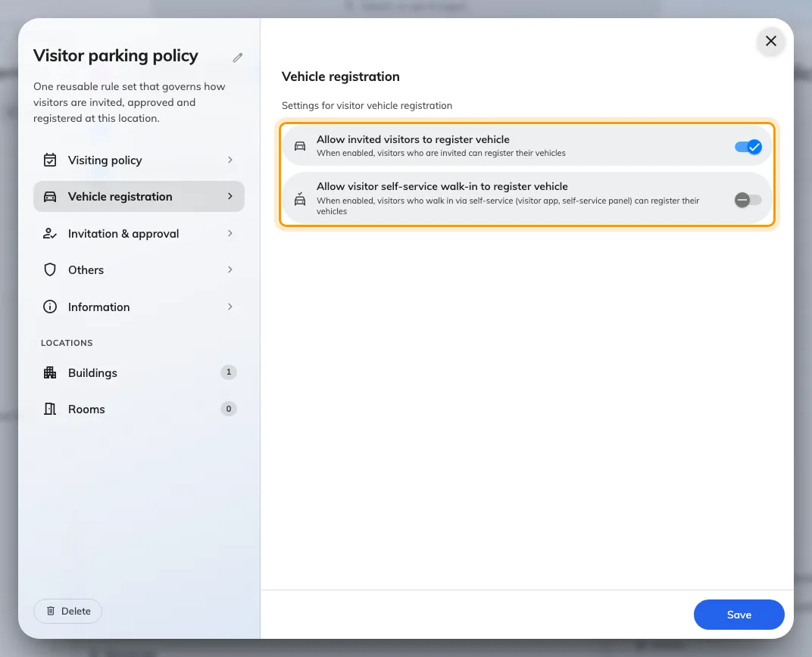The width and height of the screenshot is (812, 657).
Task: Save the visitor parking policy
Action: (739, 615)
